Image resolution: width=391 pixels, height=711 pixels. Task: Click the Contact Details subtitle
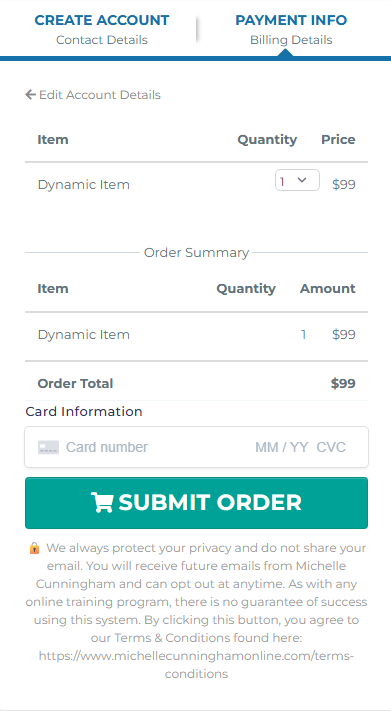102,40
